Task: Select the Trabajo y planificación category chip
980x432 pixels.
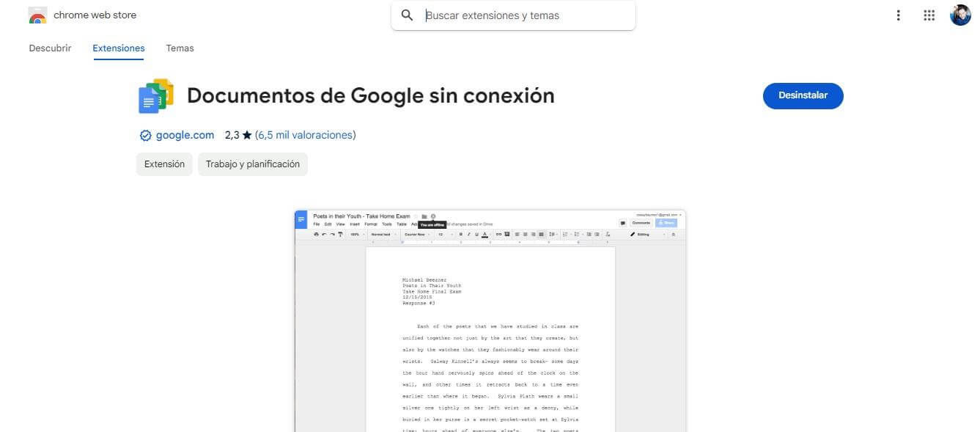Action: (252, 164)
